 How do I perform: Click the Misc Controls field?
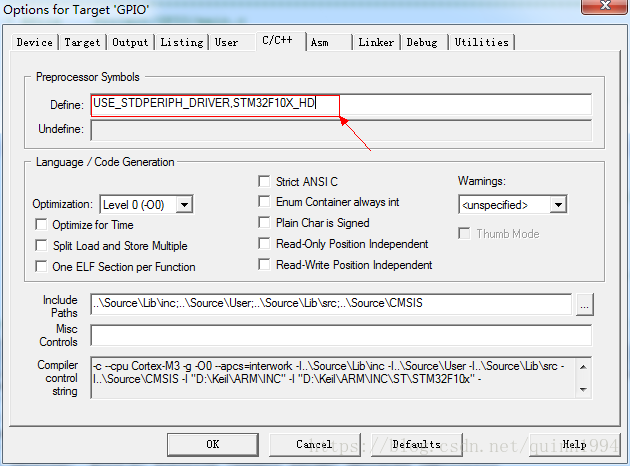tap(341, 335)
